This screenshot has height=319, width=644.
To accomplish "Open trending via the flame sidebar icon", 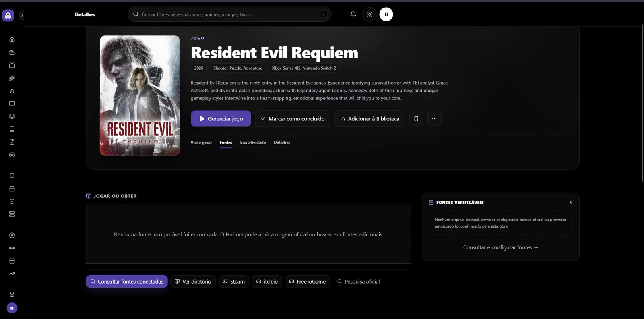I will tap(12, 91).
